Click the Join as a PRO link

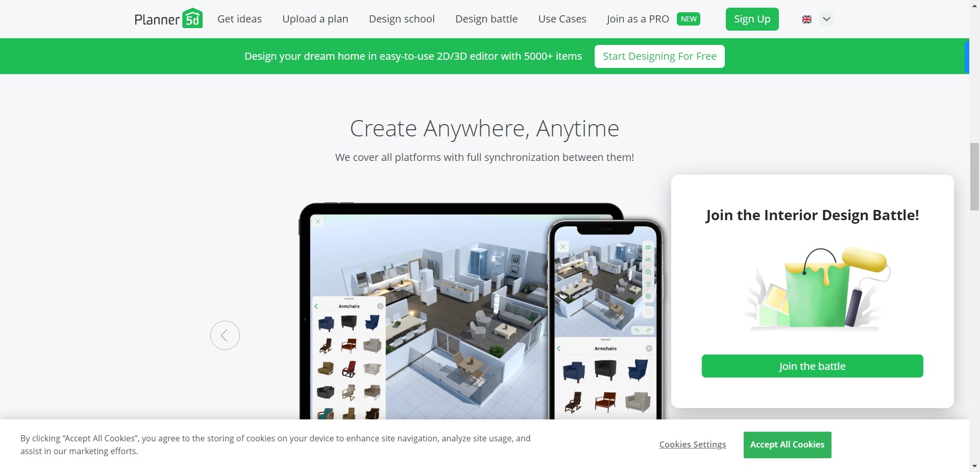(x=638, y=19)
